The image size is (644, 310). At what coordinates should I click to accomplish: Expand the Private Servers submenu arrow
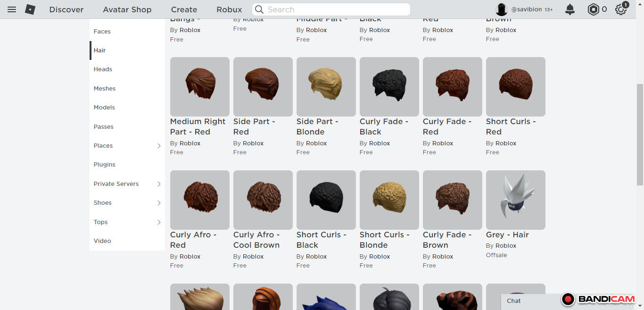pyautogui.click(x=159, y=184)
